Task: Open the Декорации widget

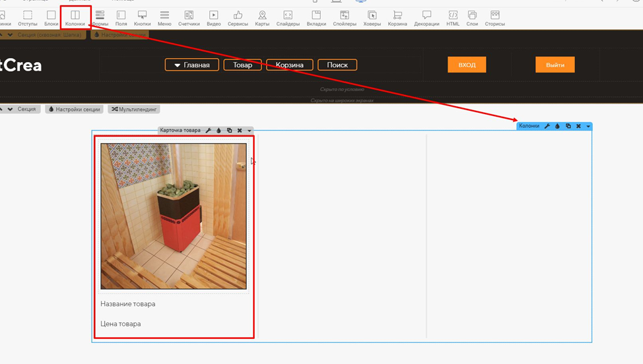Action: point(426,18)
